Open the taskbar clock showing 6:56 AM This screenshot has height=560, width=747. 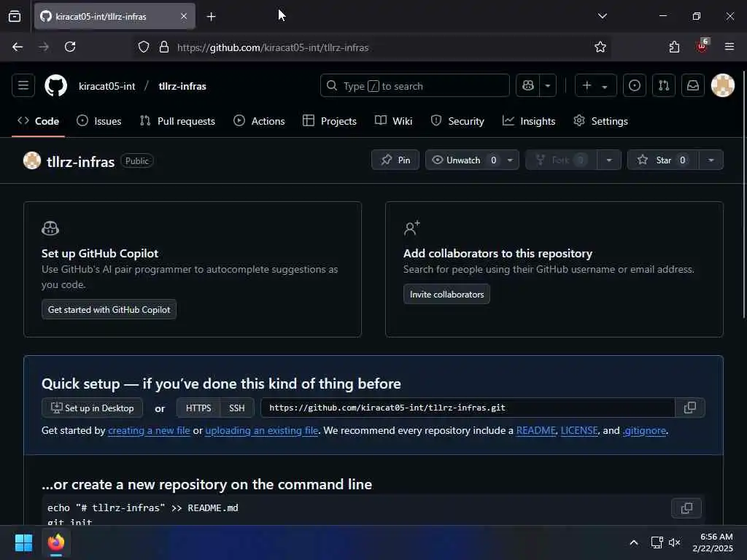click(713, 542)
